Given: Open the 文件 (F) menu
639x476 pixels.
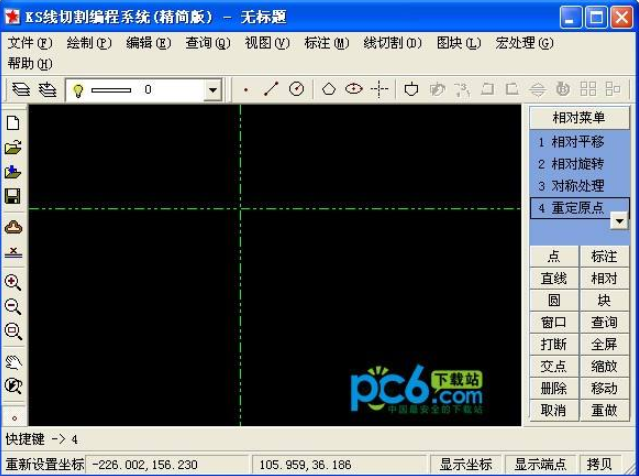Looking at the screenshot, I should click(30, 43).
